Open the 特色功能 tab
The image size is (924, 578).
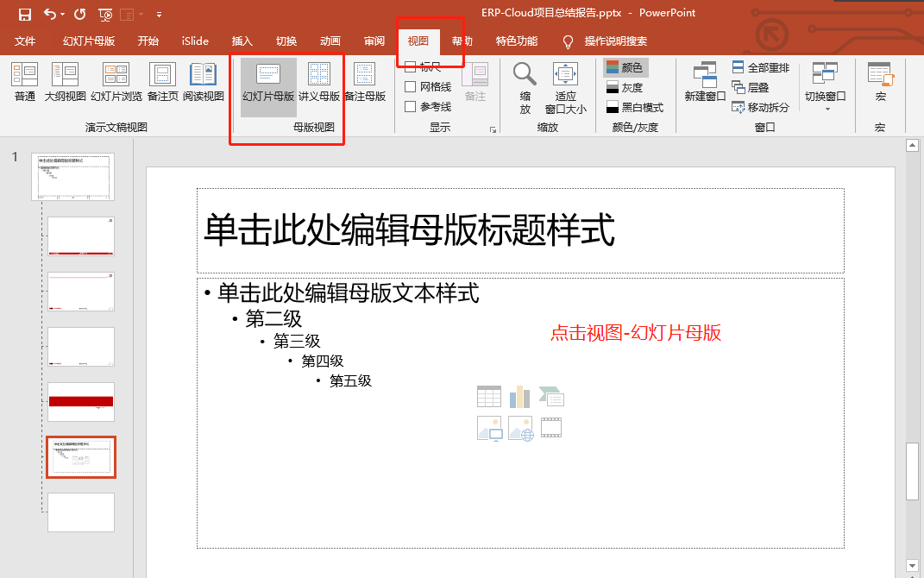click(x=517, y=41)
